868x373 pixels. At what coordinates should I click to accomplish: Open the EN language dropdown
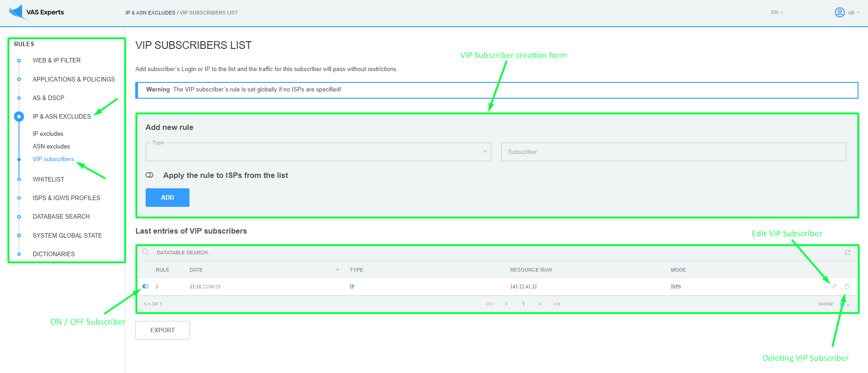(x=777, y=13)
